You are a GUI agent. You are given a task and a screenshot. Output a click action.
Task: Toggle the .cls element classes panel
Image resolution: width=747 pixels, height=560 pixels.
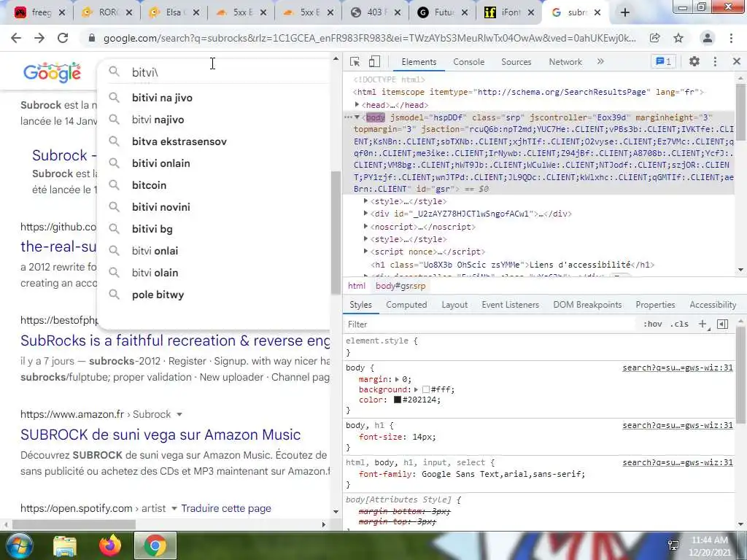(679, 324)
